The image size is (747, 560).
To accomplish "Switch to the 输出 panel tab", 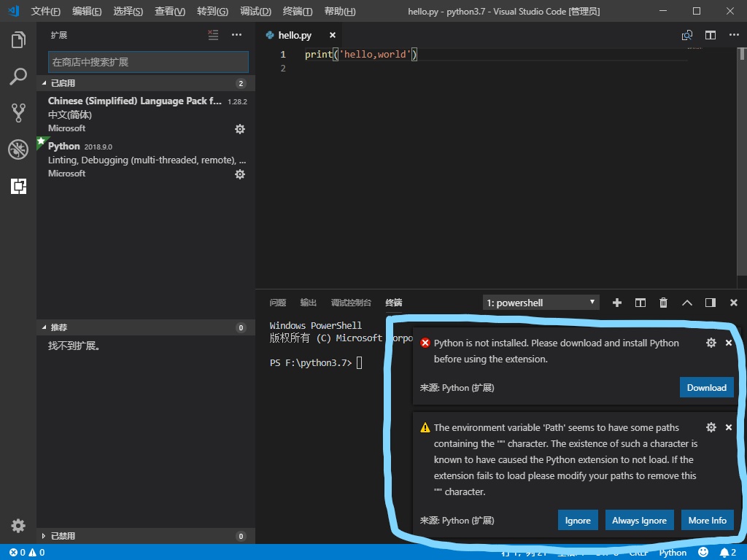I will [309, 303].
